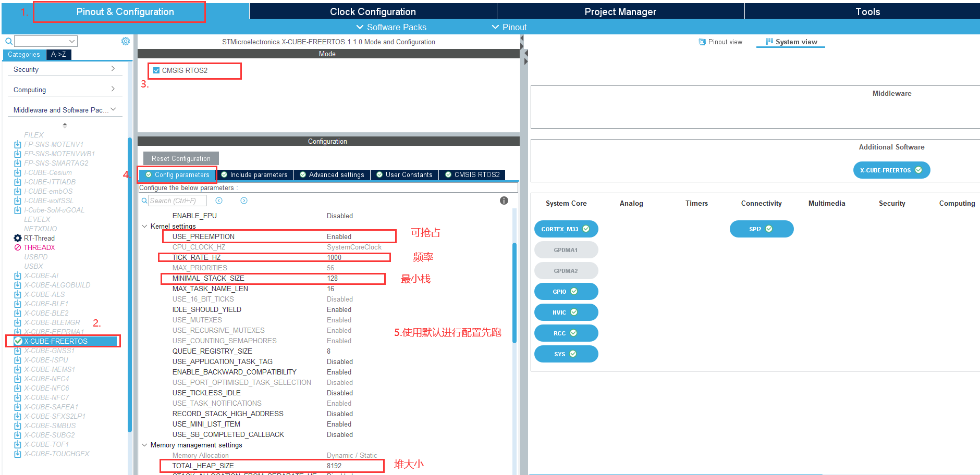Click the parameter Search (Ctrl+F) field
The image size is (980, 475).
click(177, 201)
